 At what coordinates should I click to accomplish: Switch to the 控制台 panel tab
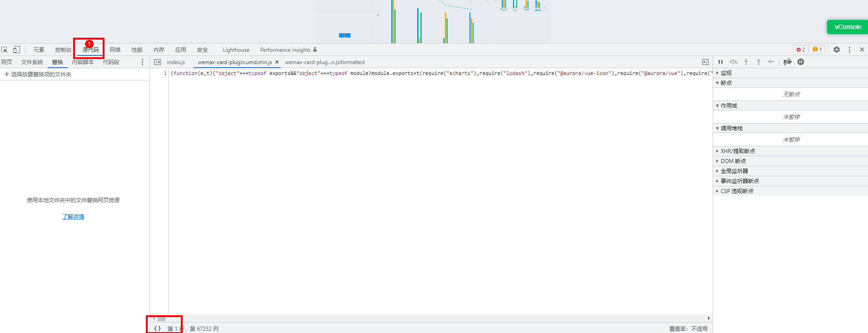click(63, 50)
